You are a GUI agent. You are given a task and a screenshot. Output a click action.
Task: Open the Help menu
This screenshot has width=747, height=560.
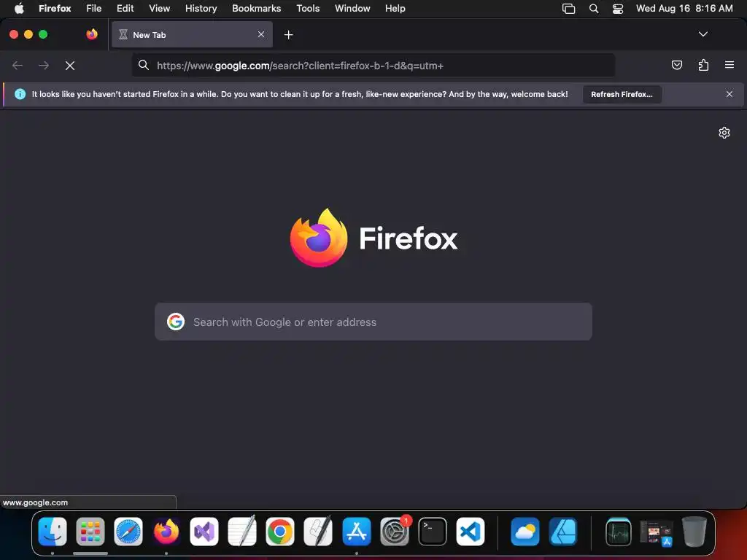coord(395,9)
